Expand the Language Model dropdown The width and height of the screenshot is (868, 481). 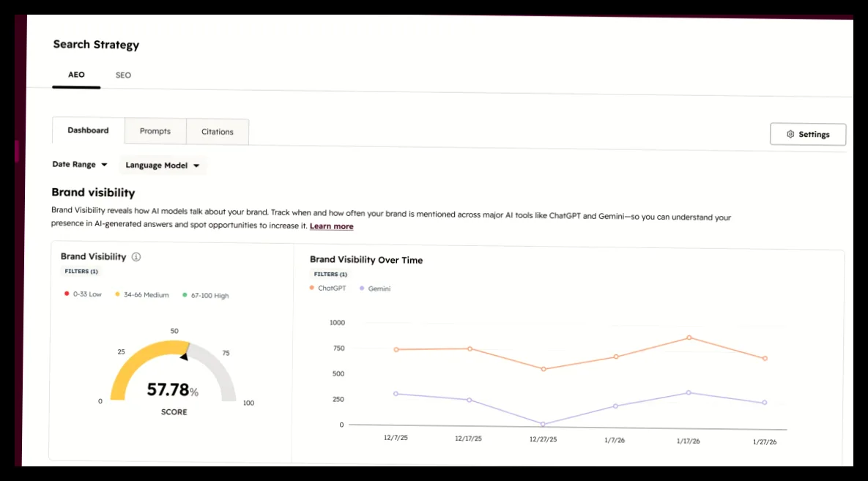coord(162,165)
